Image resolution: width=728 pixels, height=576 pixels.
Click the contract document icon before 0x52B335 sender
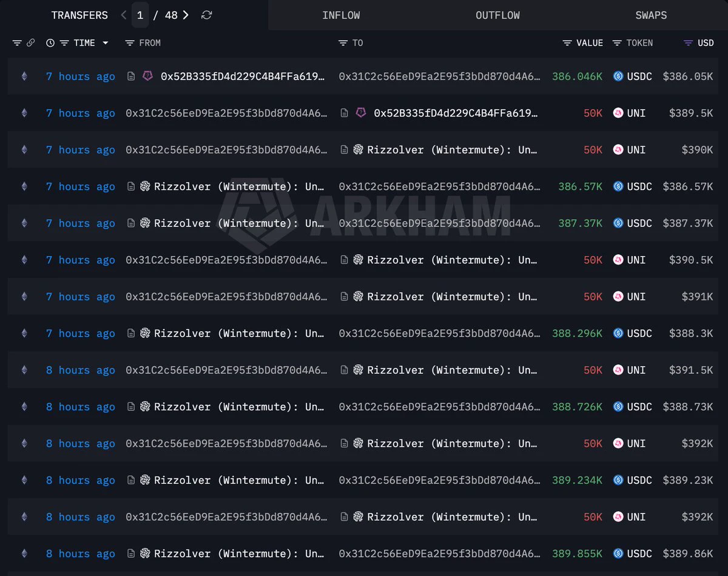coord(131,76)
